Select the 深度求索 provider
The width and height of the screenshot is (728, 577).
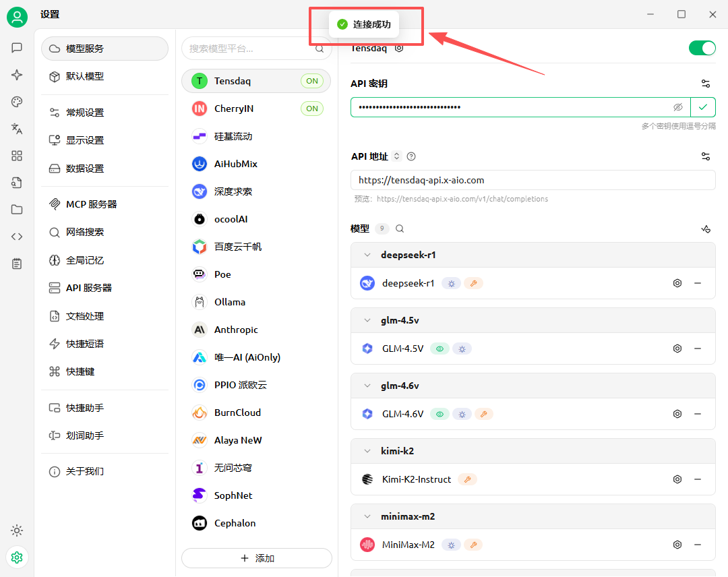pos(256,191)
